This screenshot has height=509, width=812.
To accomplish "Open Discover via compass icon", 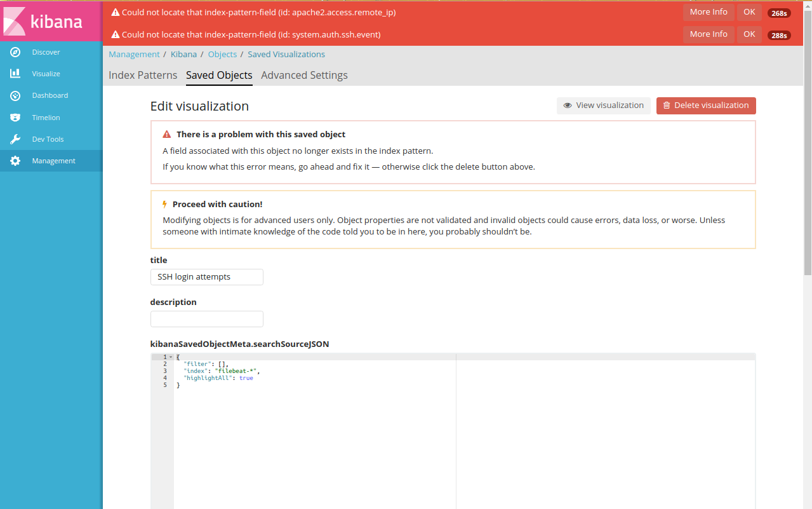I will [x=15, y=52].
